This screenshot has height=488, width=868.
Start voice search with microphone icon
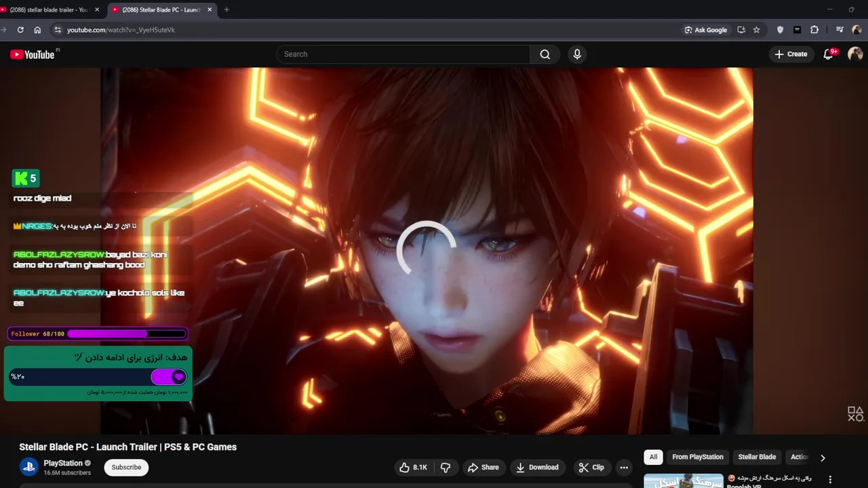click(577, 54)
